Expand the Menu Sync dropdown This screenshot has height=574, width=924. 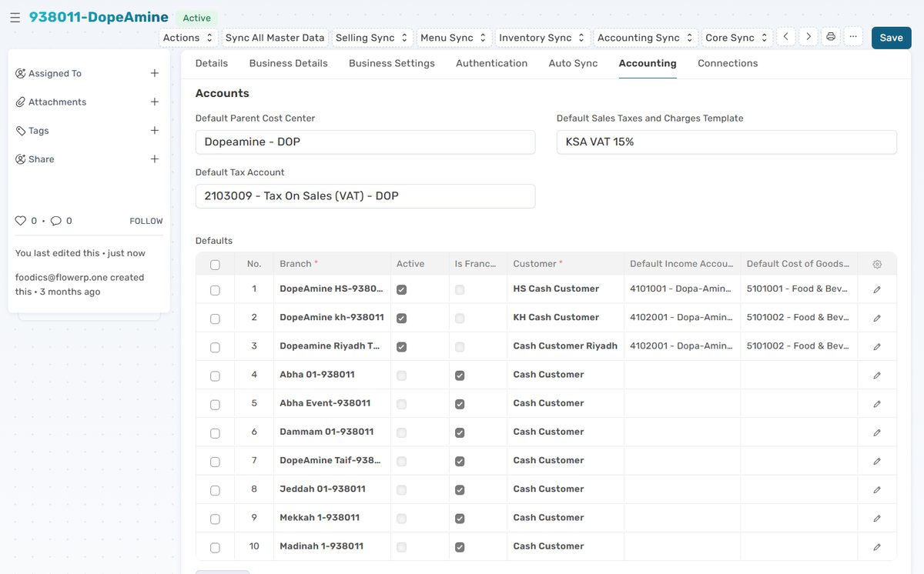451,36
